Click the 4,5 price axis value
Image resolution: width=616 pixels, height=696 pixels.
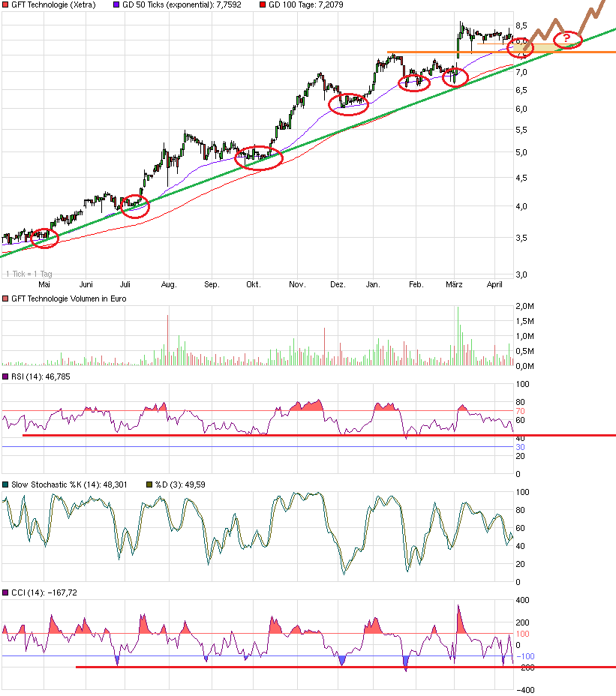point(521,178)
